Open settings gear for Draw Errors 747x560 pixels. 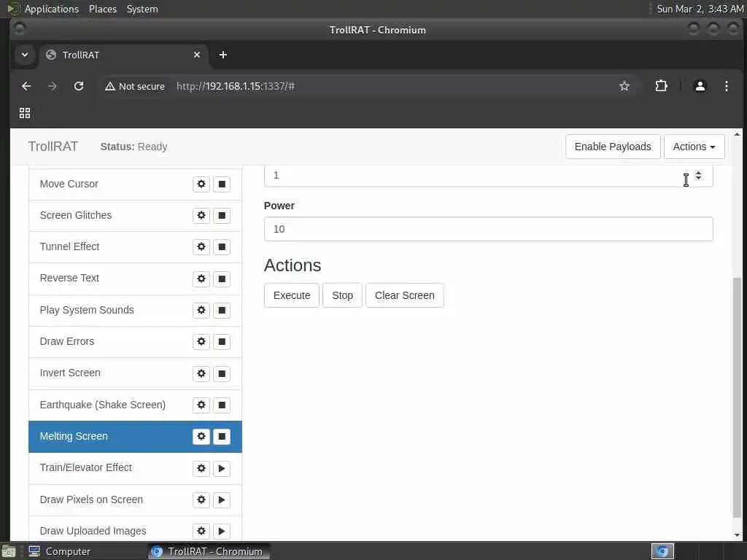(201, 341)
